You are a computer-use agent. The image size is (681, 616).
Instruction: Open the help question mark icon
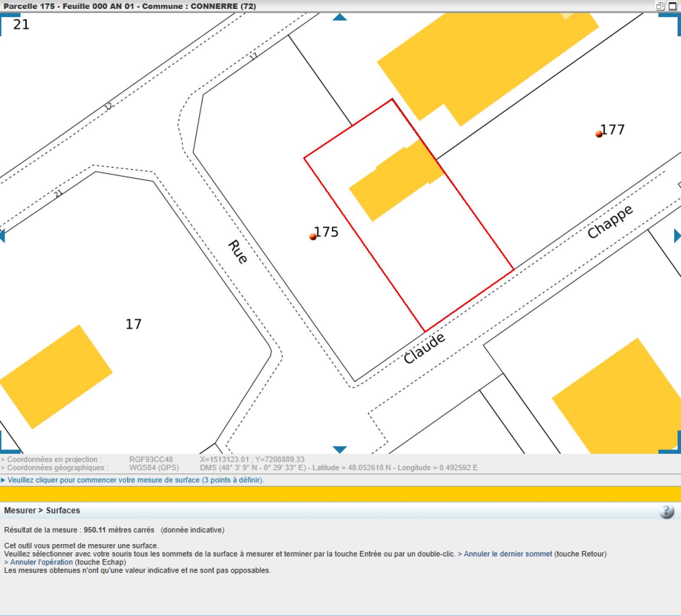click(x=667, y=511)
